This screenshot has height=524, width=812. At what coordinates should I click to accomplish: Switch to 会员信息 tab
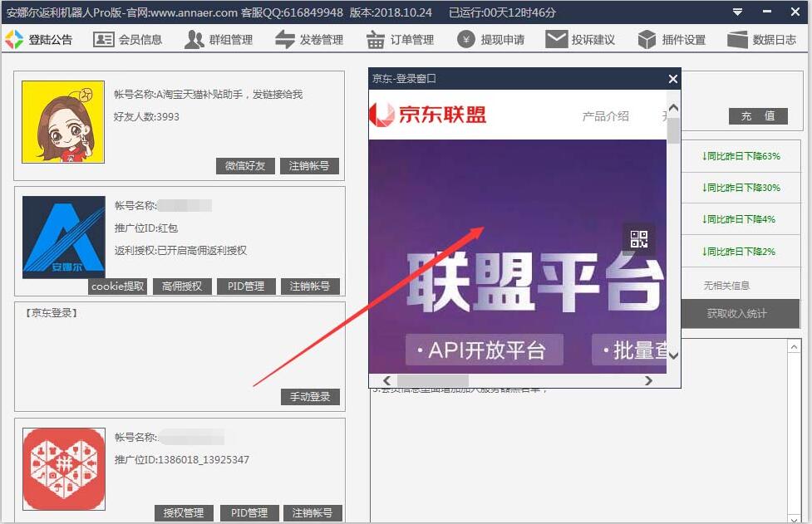127,39
